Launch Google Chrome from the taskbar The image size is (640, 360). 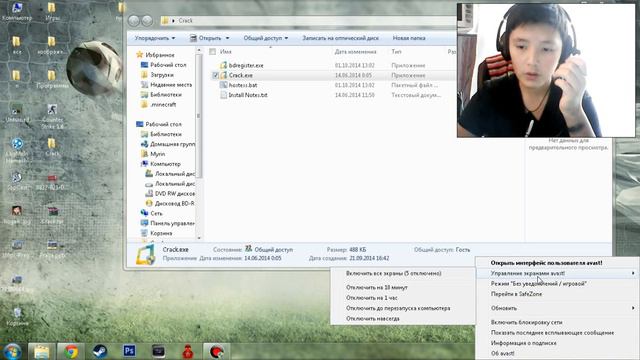coord(71,351)
